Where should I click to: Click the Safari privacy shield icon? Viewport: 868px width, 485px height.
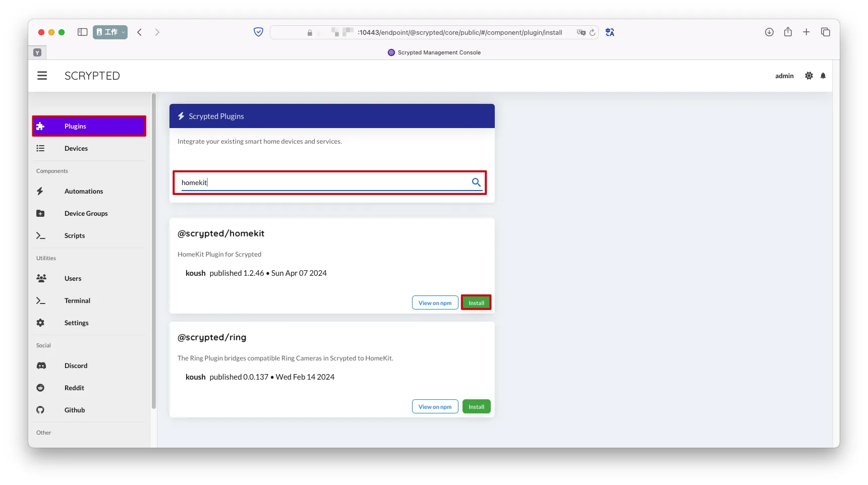point(258,32)
